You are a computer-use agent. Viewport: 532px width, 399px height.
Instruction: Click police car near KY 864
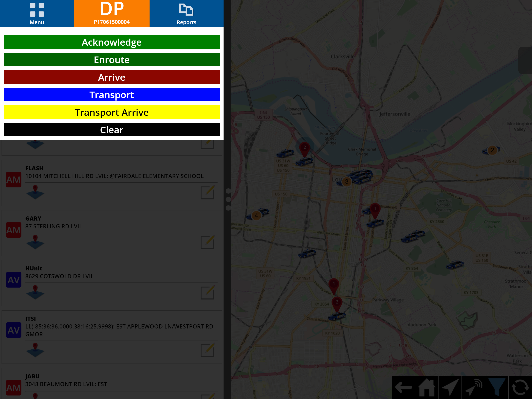[x=455, y=265]
